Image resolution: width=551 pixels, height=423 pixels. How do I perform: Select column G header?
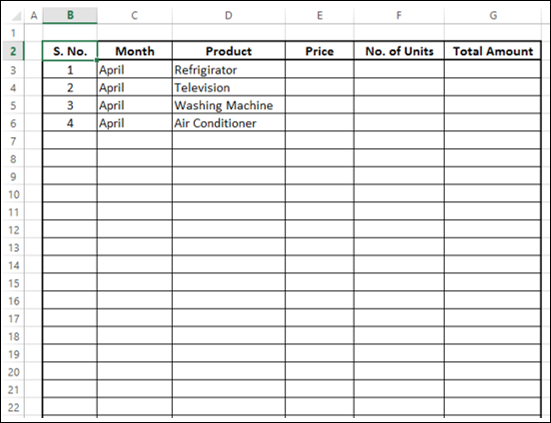click(493, 15)
